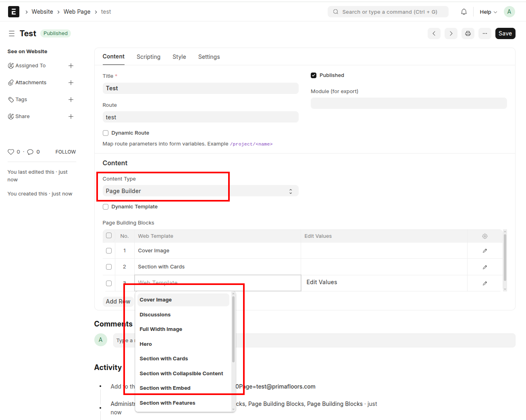Edit the Section with Cards row pencil
This screenshot has height=420, width=526.
pos(485,267)
